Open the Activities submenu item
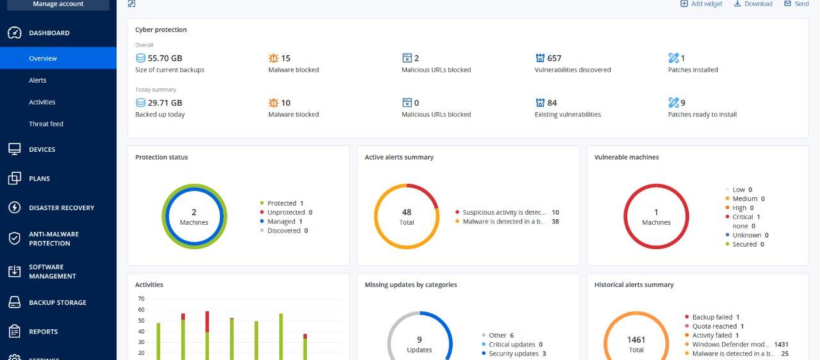820x360 pixels. pyautogui.click(x=42, y=102)
